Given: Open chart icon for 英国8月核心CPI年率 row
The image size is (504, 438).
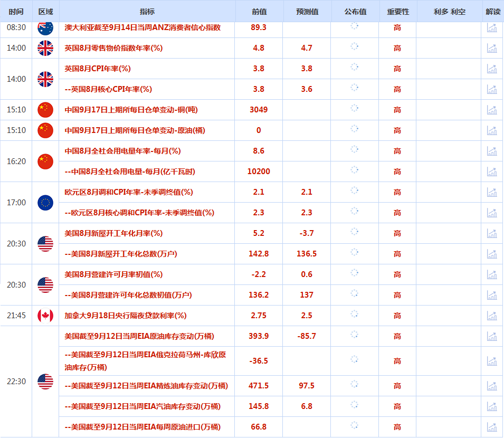Looking at the screenshot, I should click(492, 90).
